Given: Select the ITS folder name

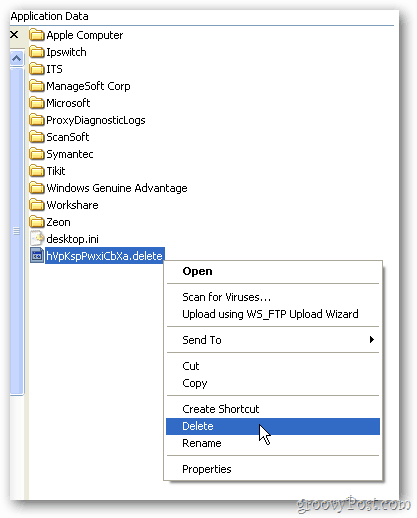Looking at the screenshot, I should (x=54, y=69).
